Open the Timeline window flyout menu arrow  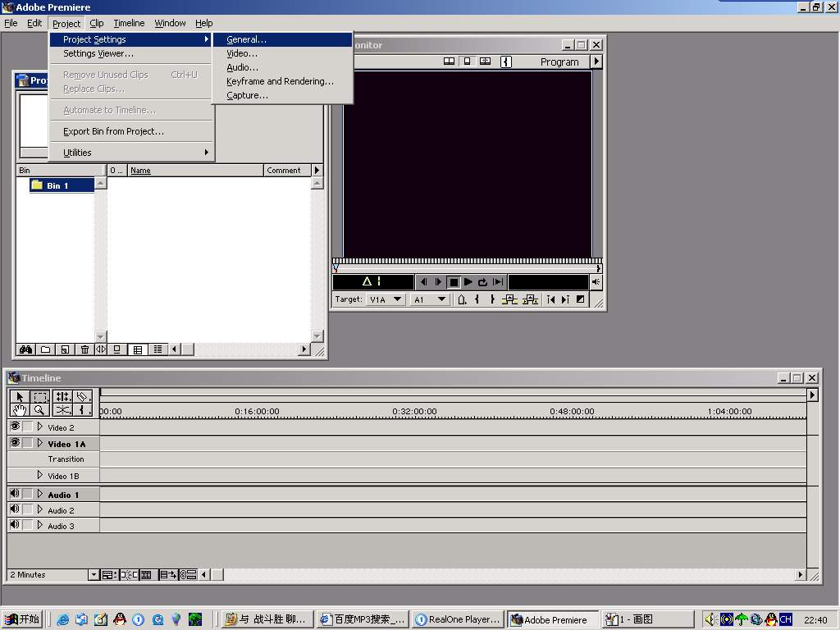click(x=813, y=395)
